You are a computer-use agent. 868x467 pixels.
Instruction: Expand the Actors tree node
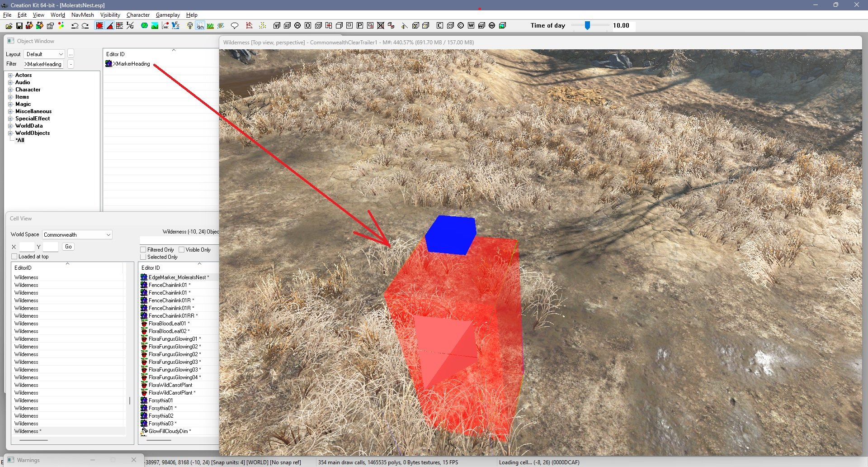[x=10, y=75]
